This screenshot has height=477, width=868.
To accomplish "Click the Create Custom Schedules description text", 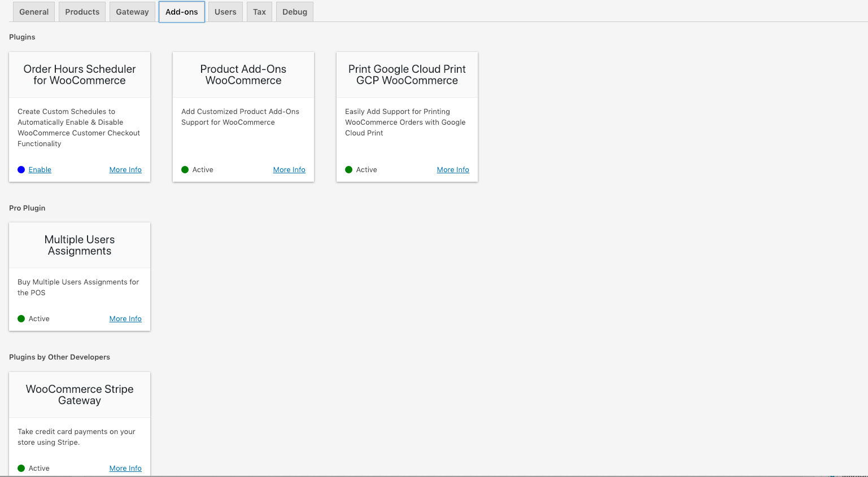I will [79, 128].
